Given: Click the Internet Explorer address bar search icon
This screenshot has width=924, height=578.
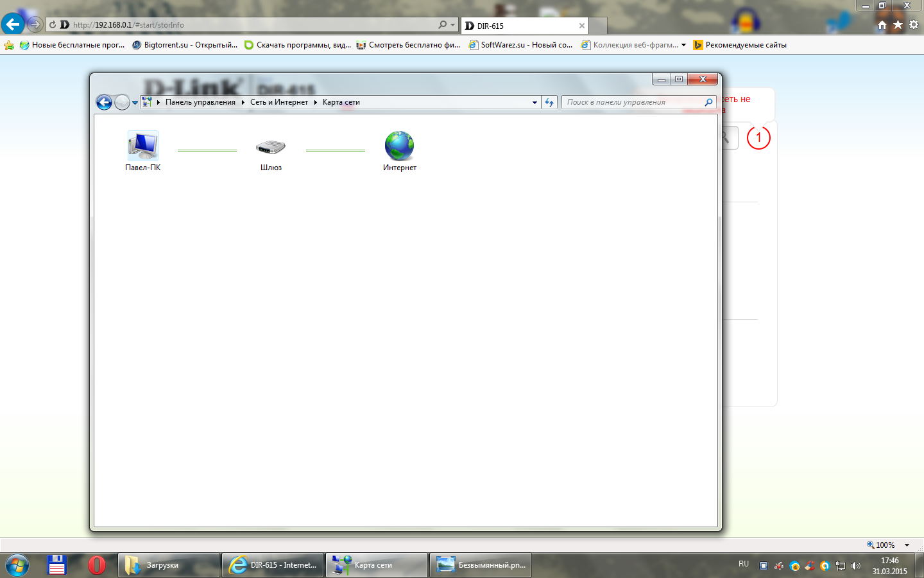Looking at the screenshot, I should click(x=442, y=25).
